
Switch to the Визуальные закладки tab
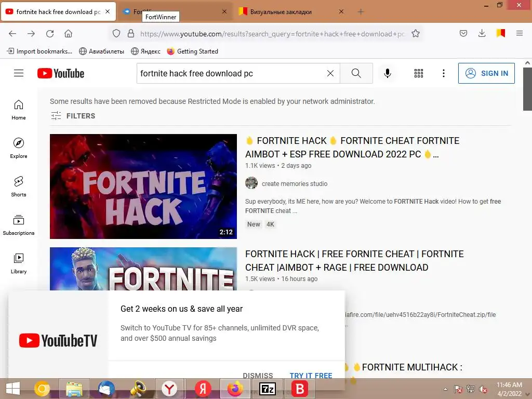[x=281, y=12]
